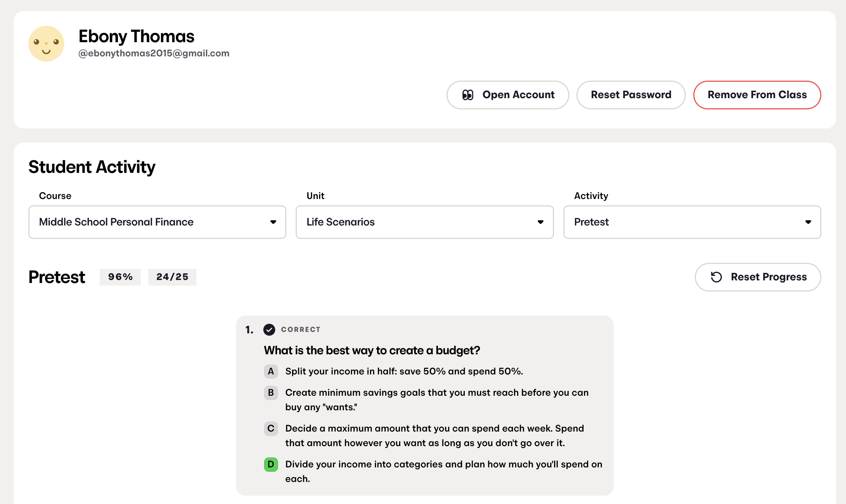The width and height of the screenshot is (846, 504).
Task: Select the green answer D badge
Action: pos(271,464)
